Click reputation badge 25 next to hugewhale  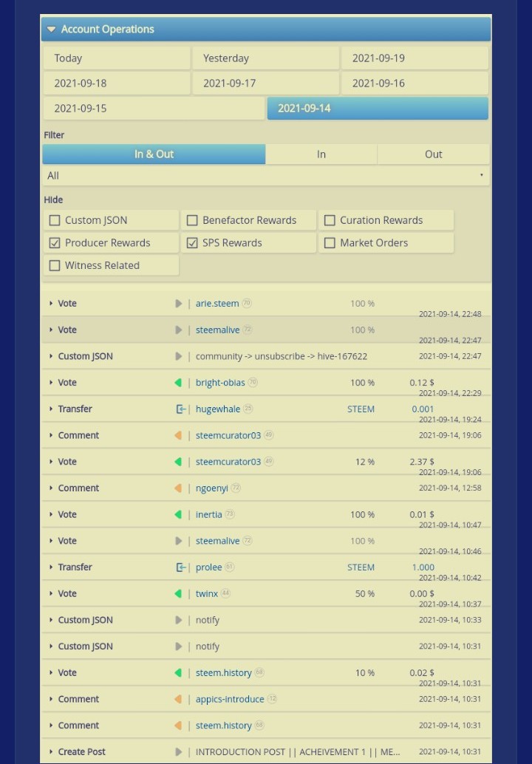248,409
